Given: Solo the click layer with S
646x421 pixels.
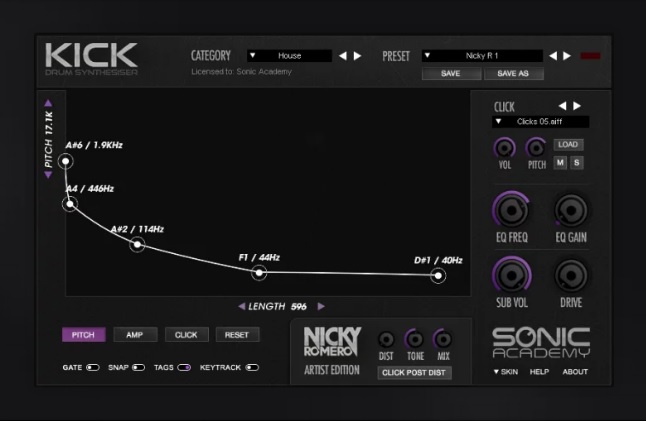Looking at the screenshot, I should click(576, 163).
